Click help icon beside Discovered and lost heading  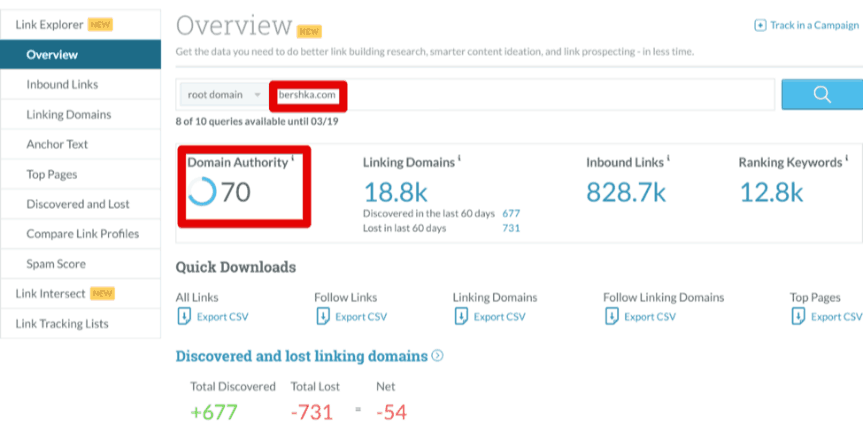coord(437,356)
